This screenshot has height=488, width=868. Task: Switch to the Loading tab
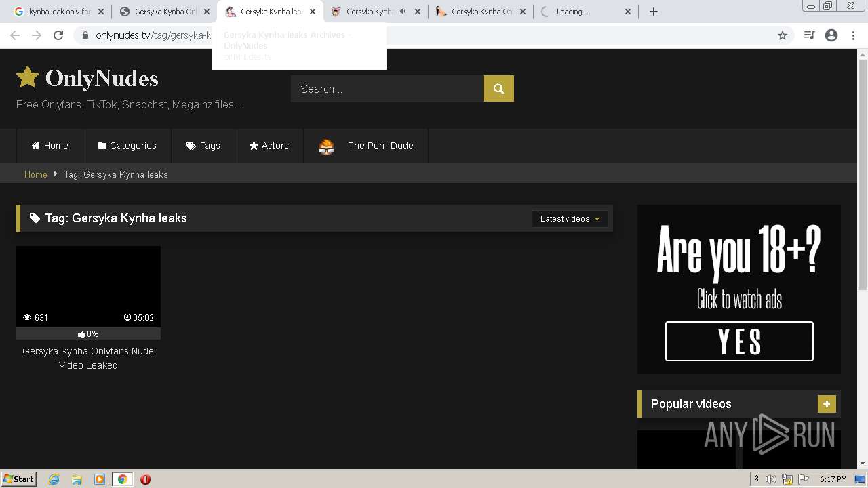click(586, 12)
